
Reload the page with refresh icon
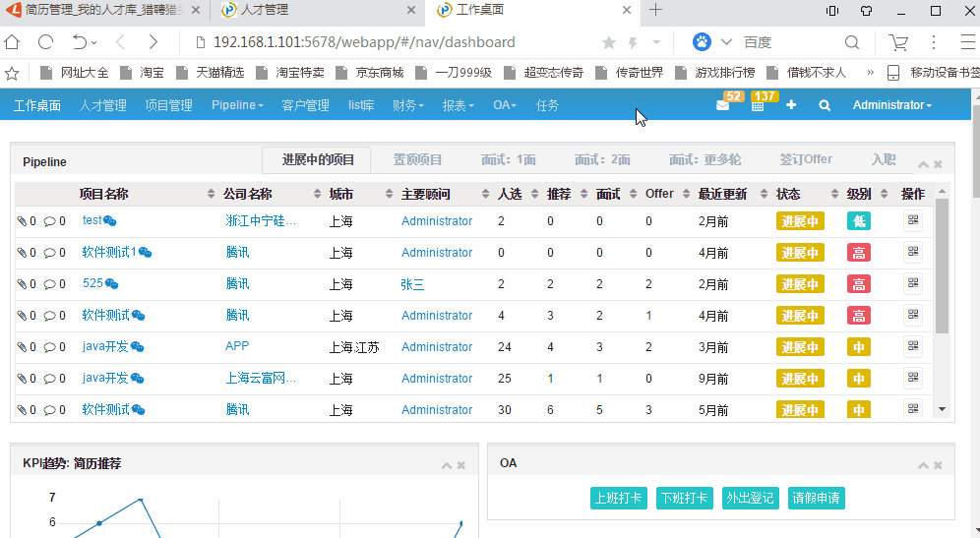click(x=45, y=42)
